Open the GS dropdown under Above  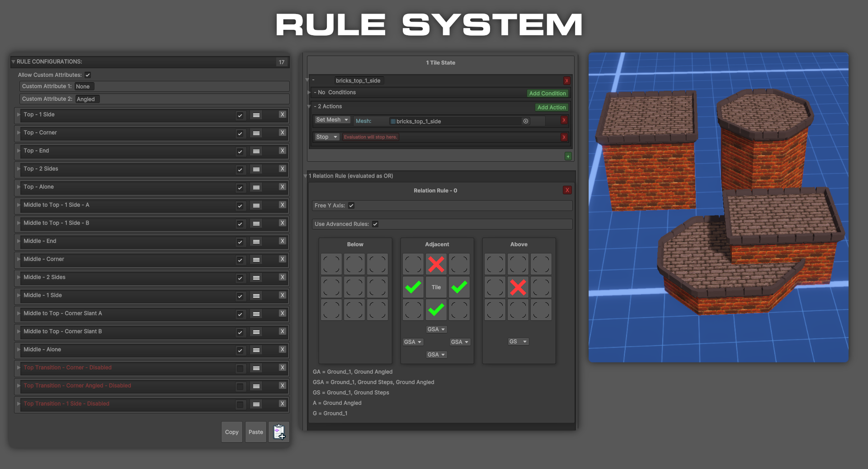tap(518, 342)
